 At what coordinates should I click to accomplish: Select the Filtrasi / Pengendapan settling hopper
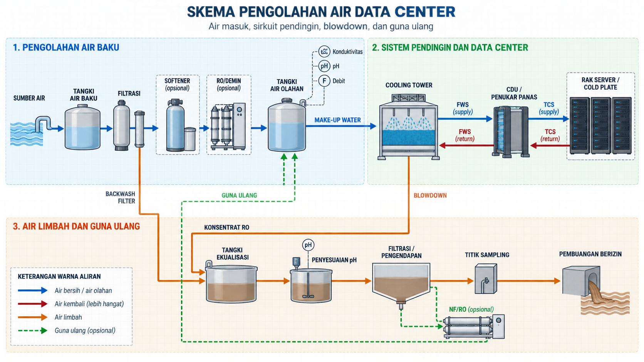pyautogui.click(x=401, y=286)
